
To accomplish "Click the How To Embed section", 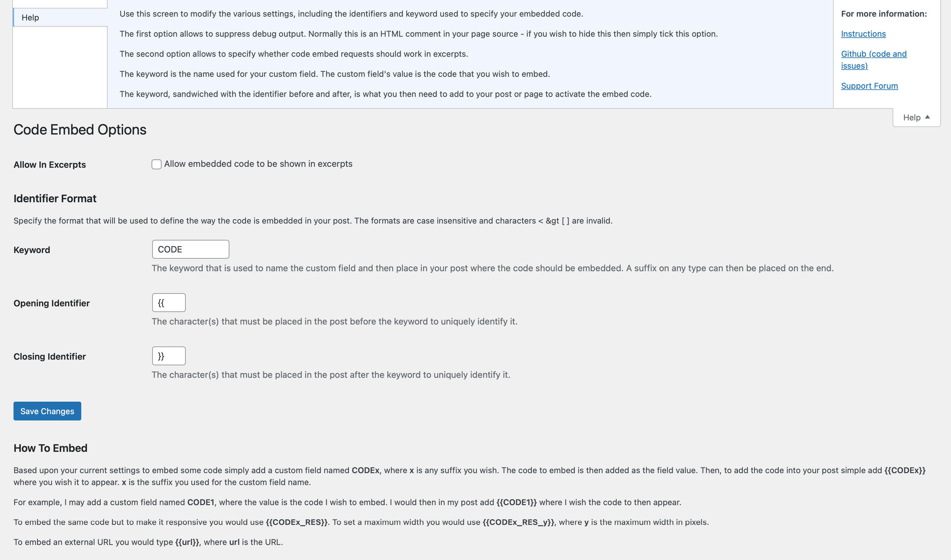I will click(51, 447).
